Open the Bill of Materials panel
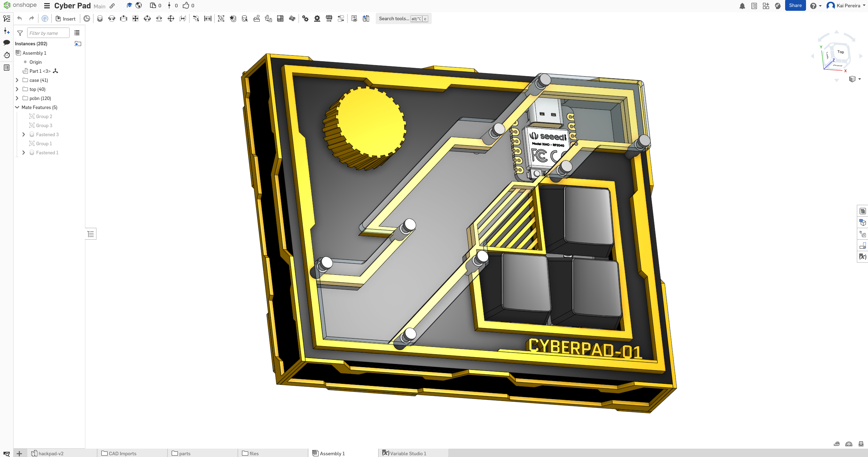868x457 pixels. click(x=863, y=210)
